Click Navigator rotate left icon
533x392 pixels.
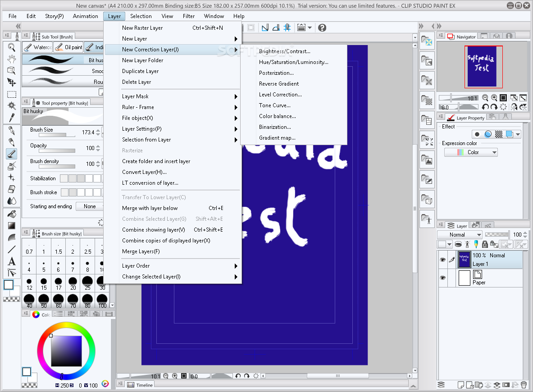485,107
